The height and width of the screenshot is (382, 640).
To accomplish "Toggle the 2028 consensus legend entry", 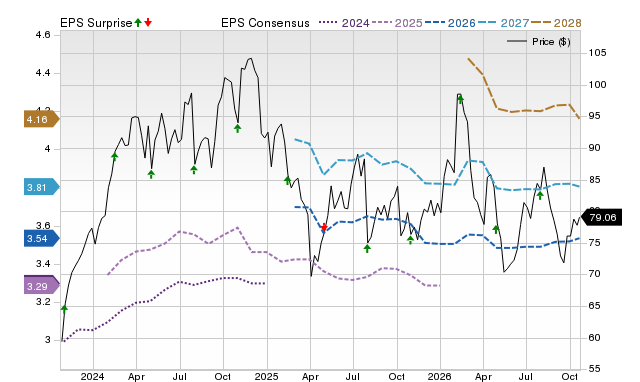I will click(x=556, y=23).
